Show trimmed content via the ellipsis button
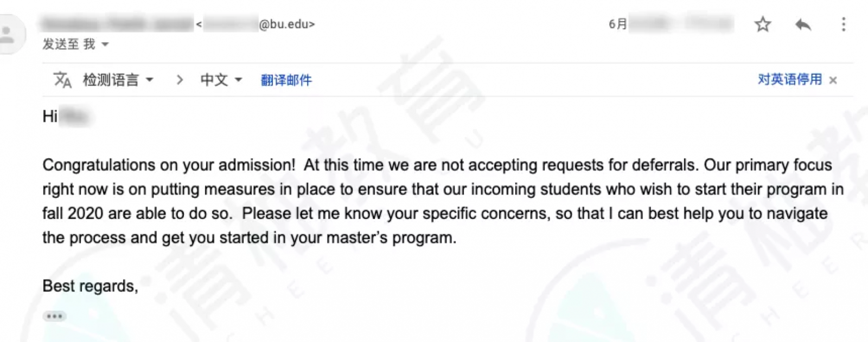The width and height of the screenshot is (868, 342). tap(54, 316)
